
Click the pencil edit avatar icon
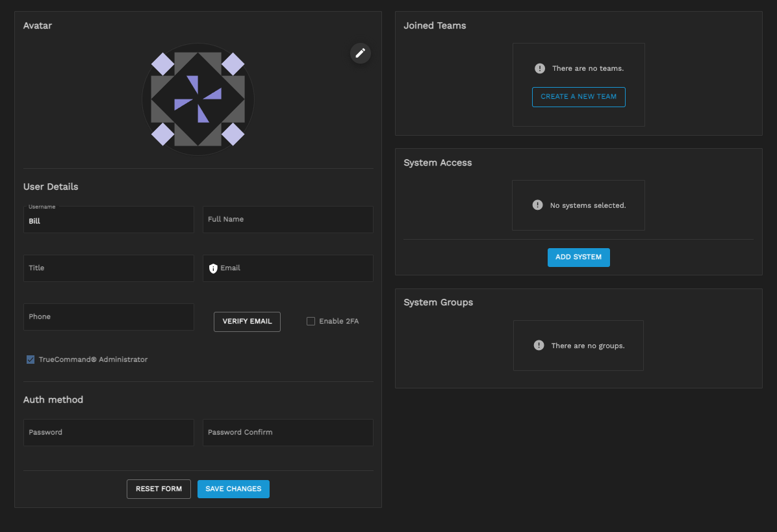(361, 53)
